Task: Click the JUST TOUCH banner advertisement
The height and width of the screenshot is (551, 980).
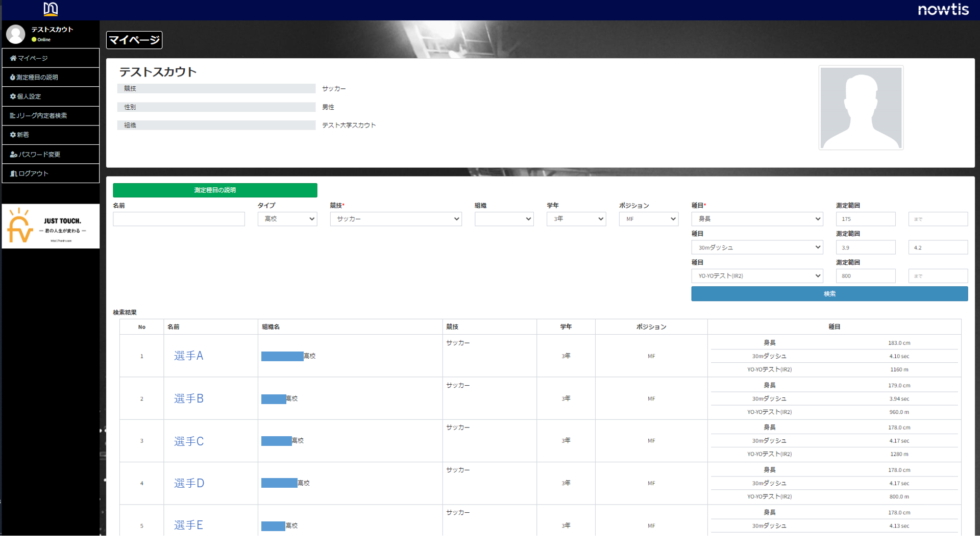Action: (51, 227)
